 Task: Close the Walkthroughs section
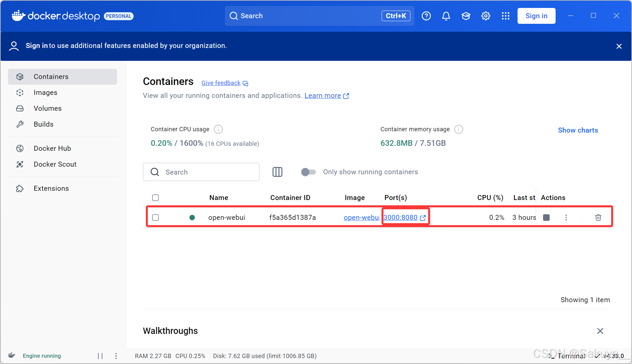(600, 331)
